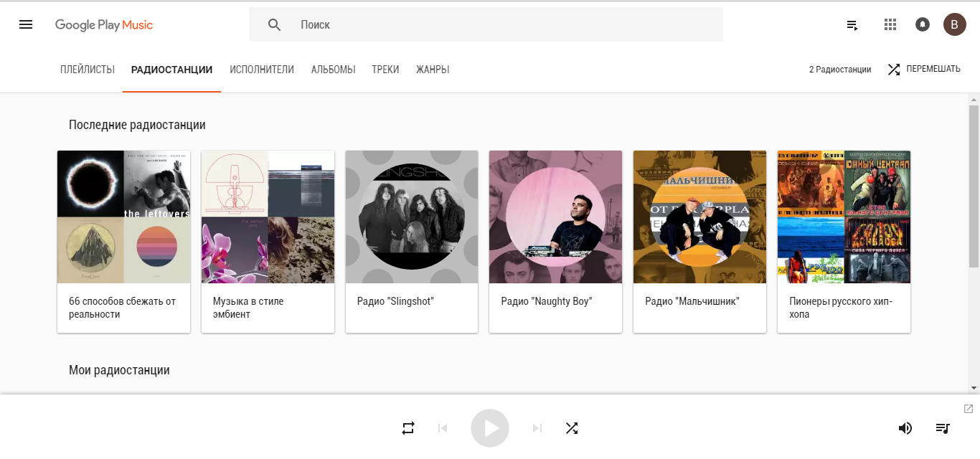Open the hamburger main menu
This screenshot has width=980, height=459.
point(26,24)
